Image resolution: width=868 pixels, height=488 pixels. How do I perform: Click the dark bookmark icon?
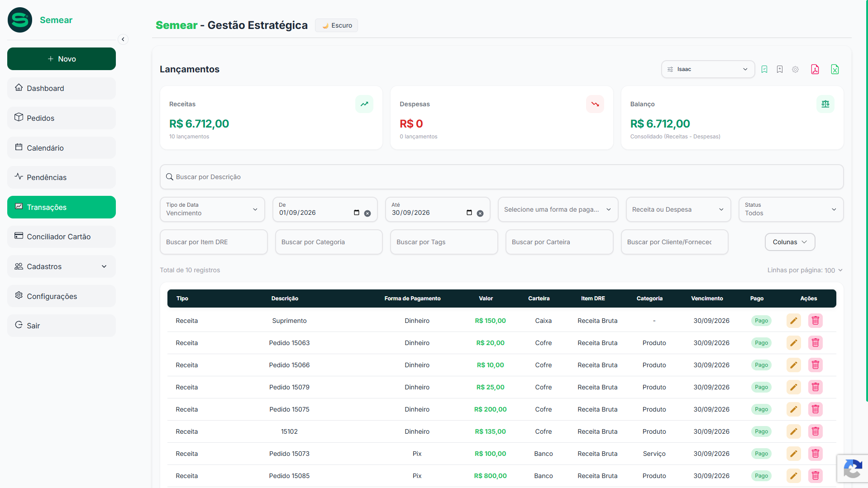779,69
